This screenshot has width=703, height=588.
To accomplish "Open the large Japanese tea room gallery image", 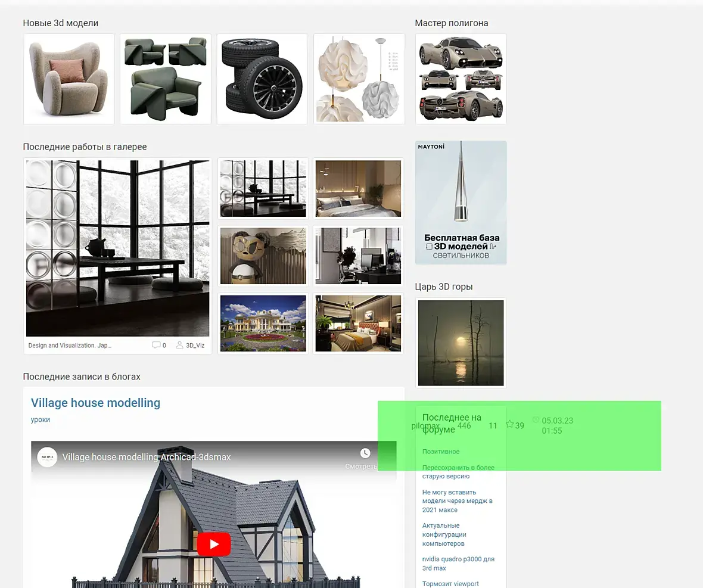I will click(117, 248).
